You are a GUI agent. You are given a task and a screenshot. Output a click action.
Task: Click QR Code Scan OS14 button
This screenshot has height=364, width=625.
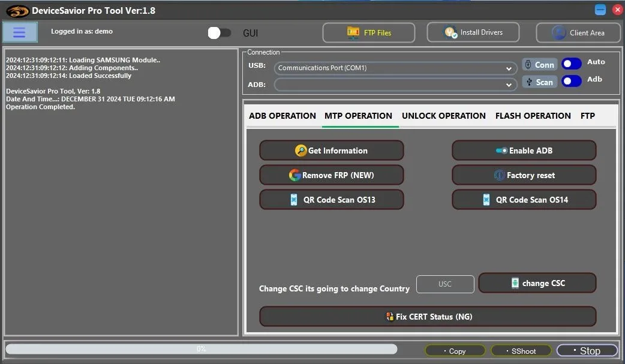click(524, 199)
